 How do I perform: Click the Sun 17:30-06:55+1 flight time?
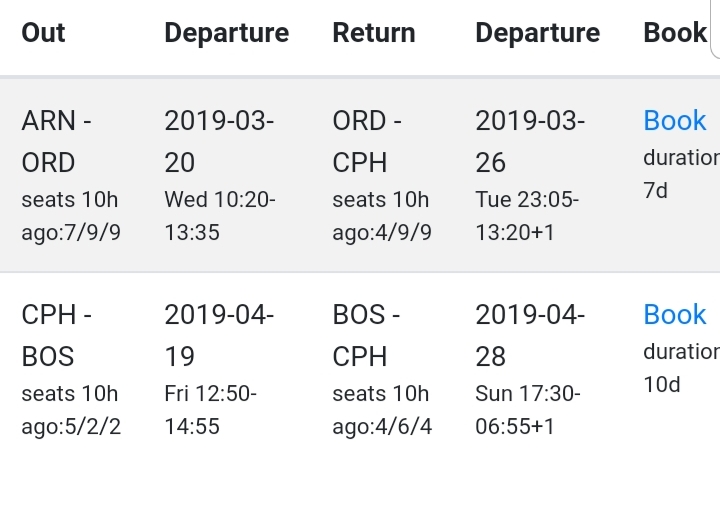[x=527, y=410]
